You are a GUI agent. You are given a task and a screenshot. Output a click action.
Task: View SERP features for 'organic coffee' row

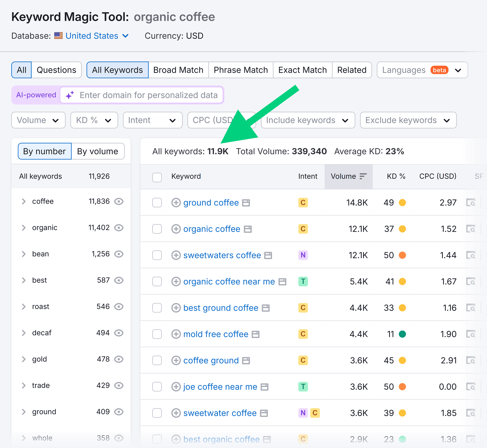471,229
